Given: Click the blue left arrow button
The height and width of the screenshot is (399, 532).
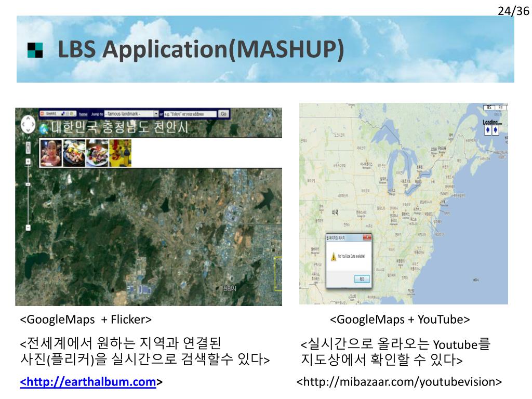Looking at the screenshot, I should tap(488, 130).
